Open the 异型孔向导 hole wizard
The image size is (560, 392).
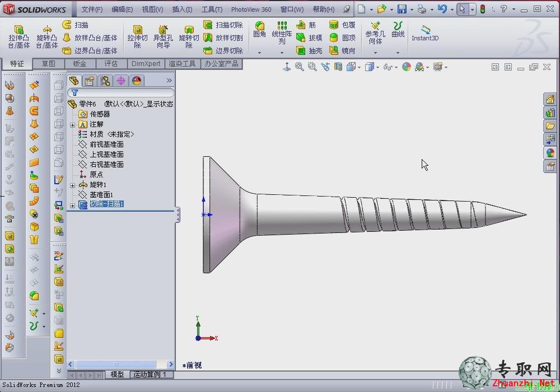[163, 36]
